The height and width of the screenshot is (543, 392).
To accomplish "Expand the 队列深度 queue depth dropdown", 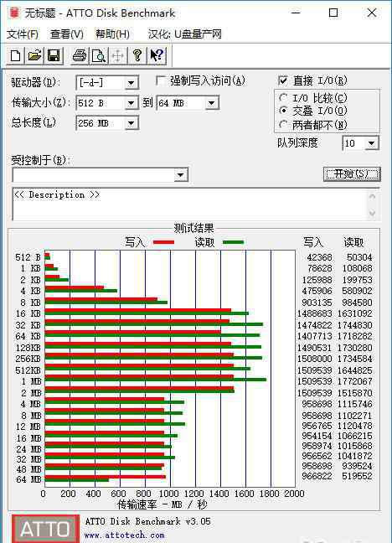I will 371,143.
